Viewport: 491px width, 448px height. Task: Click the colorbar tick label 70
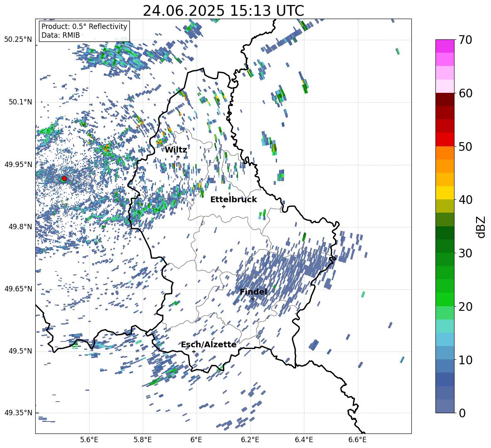pos(465,40)
